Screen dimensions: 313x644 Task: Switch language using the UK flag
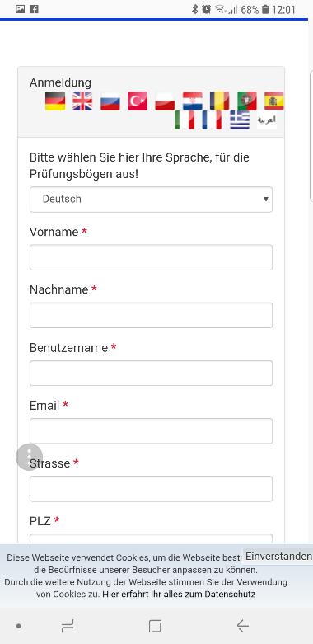(82, 101)
